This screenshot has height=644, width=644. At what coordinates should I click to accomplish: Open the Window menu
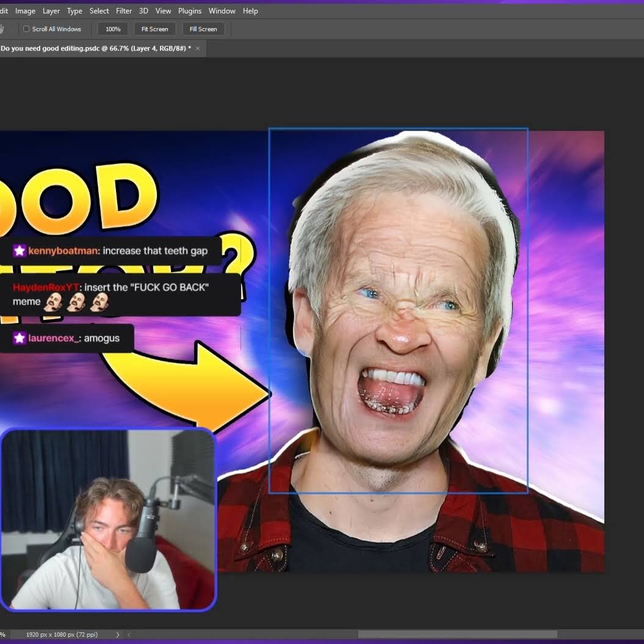222,11
